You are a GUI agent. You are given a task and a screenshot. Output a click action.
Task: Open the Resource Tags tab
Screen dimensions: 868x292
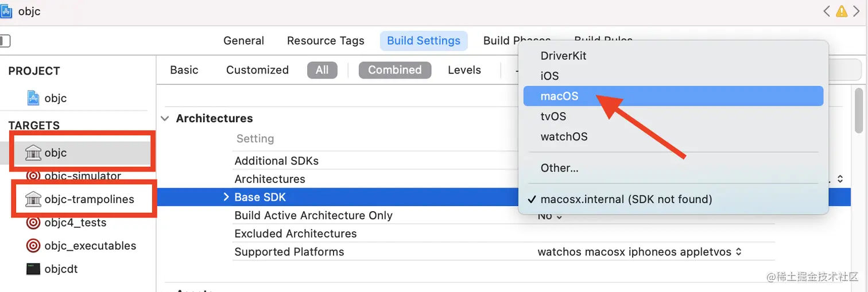(x=325, y=41)
